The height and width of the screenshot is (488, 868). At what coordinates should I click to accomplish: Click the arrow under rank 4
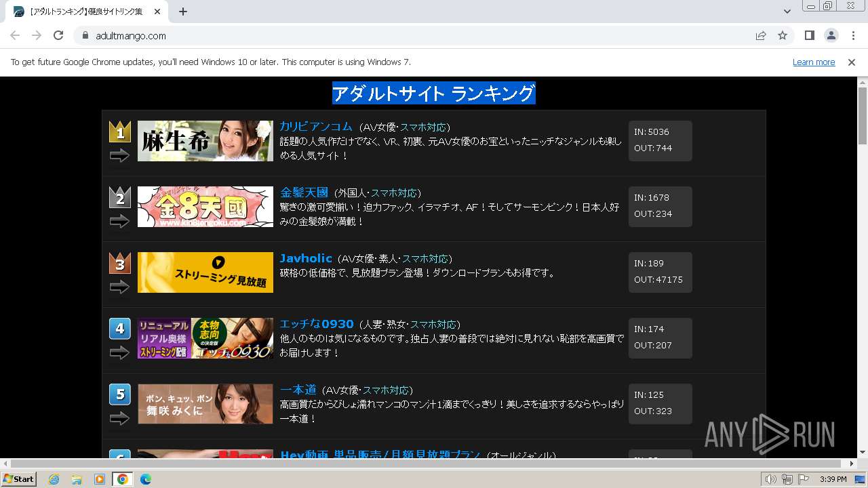click(x=119, y=353)
